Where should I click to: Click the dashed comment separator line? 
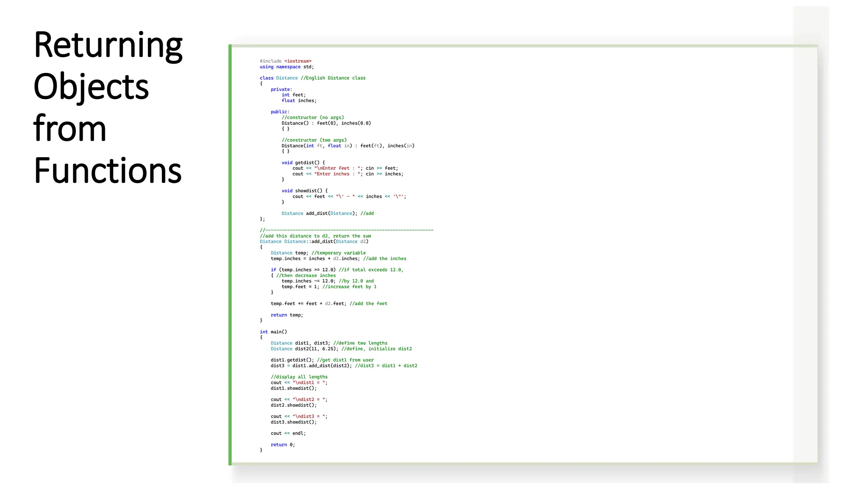pyautogui.click(x=347, y=230)
